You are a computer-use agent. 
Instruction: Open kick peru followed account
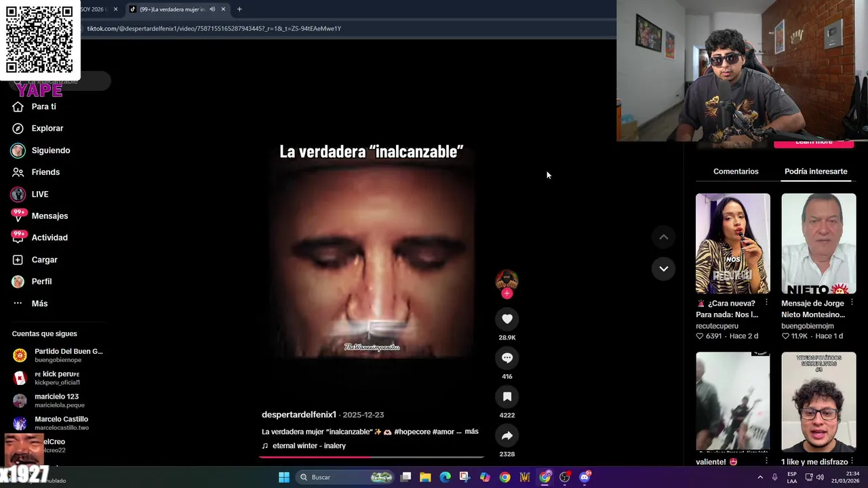pyautogui.click(x=47, y=378)
